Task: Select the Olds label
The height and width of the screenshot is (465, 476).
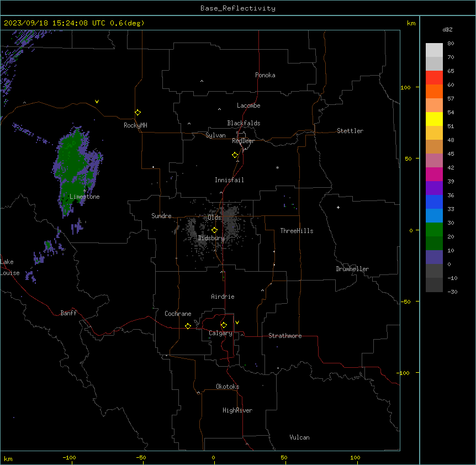Action: coord(214,218)
